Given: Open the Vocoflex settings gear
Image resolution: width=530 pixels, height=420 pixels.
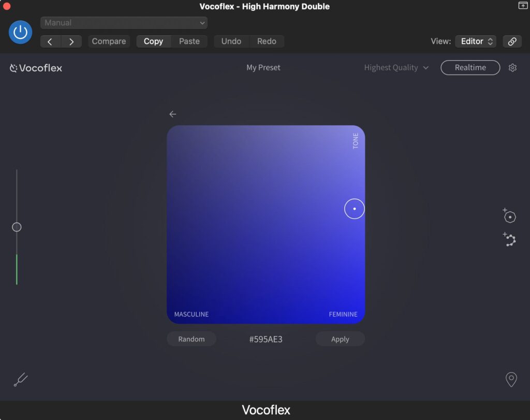Looking at the screenshot, I should coord(512,68).
